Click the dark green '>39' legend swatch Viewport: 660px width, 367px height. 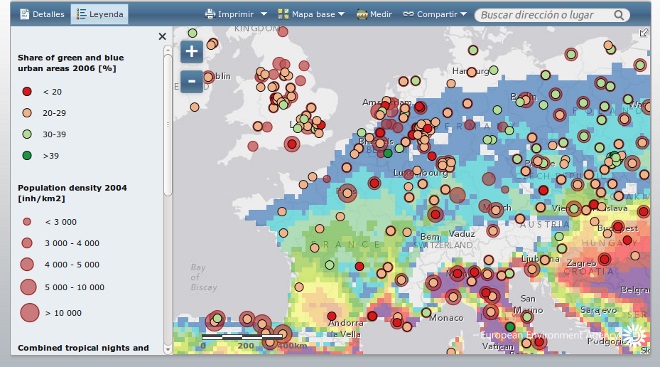coord(27,156)
